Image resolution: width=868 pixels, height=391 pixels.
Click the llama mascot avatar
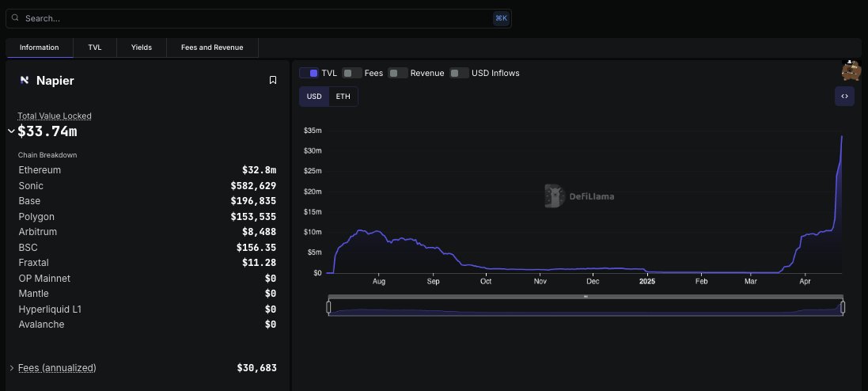tap(851, 70)
